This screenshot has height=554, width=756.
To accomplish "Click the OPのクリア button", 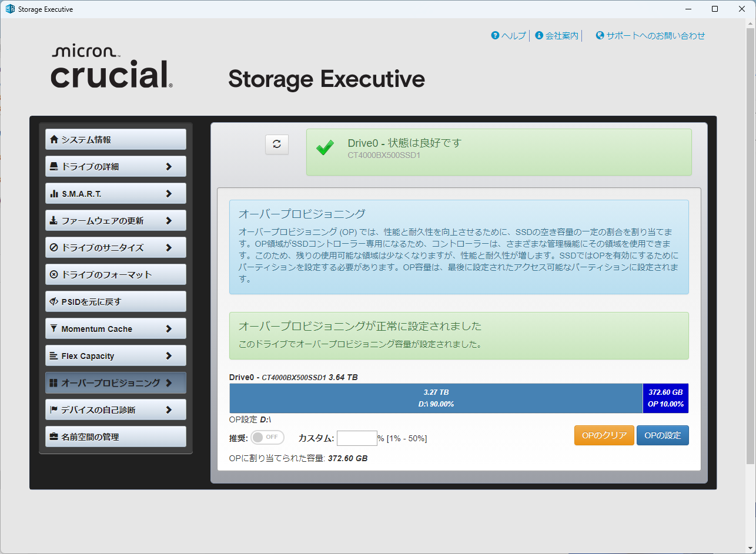I will click(604, 435).
